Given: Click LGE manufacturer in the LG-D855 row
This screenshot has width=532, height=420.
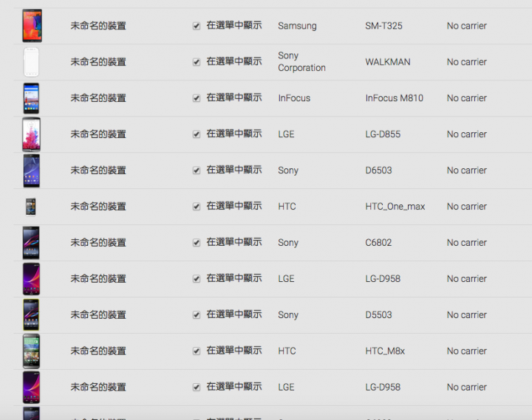Looking at the screenshot, I should pos(286,134).
